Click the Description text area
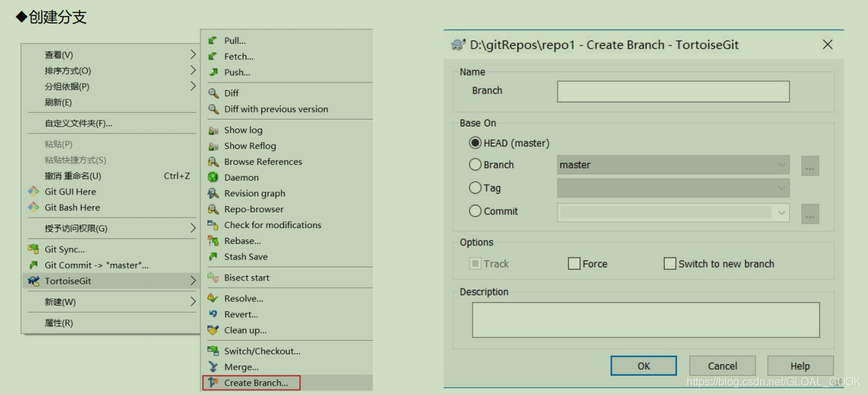 pos(646,320)
